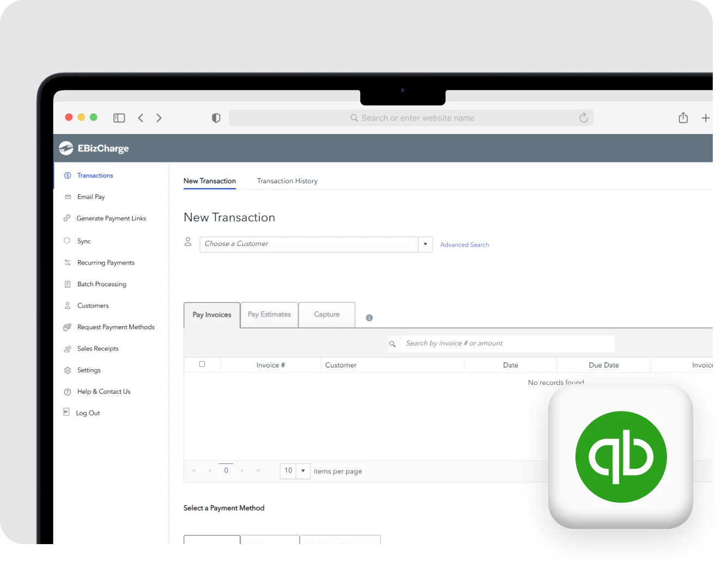
Task: Check the select-all invoices checkbox
Action: point(202,364)
